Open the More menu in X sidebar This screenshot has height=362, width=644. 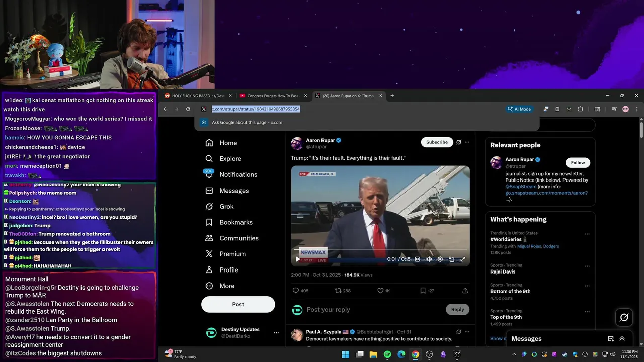click(220, 286)
